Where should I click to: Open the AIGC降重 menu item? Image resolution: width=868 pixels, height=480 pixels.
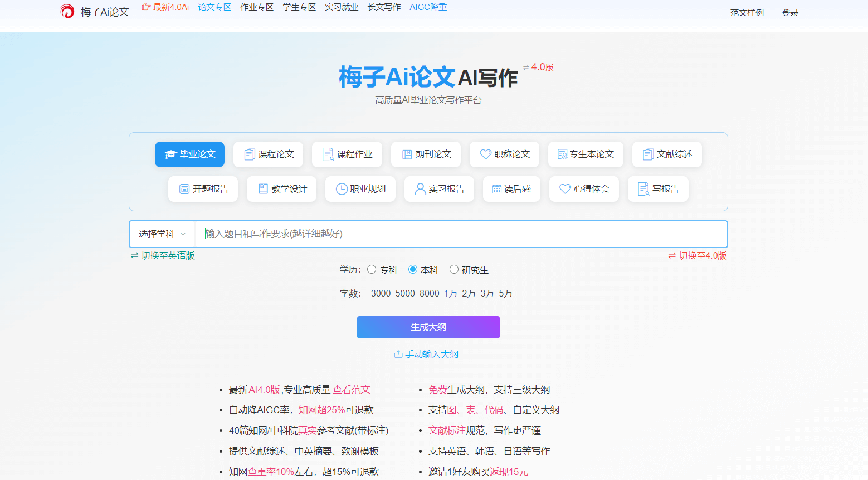pyautogui.click(x=428, y=8)
